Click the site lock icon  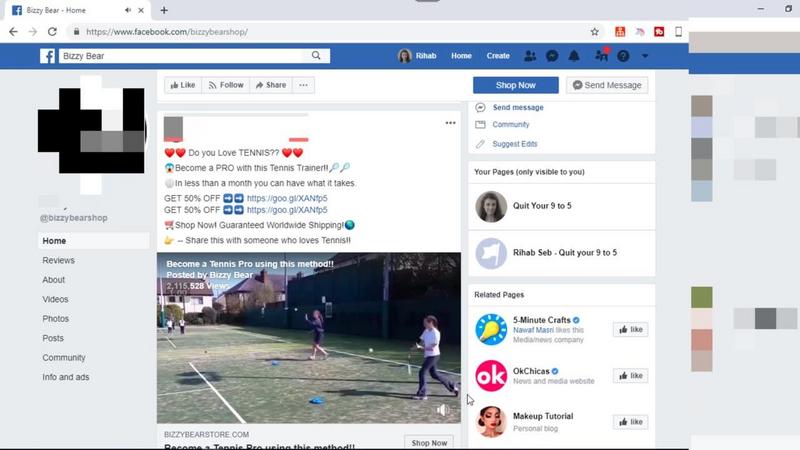77,32
